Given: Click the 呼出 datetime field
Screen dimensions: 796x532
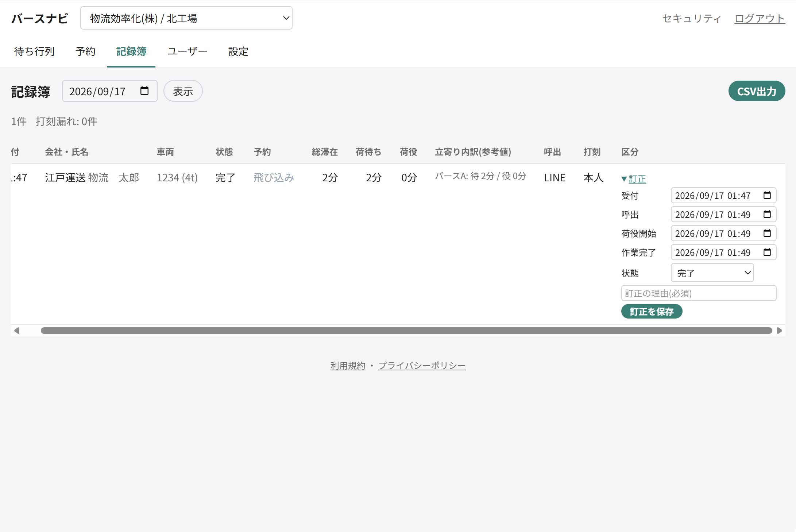Looking at the screenshot, I should [723, 214].
